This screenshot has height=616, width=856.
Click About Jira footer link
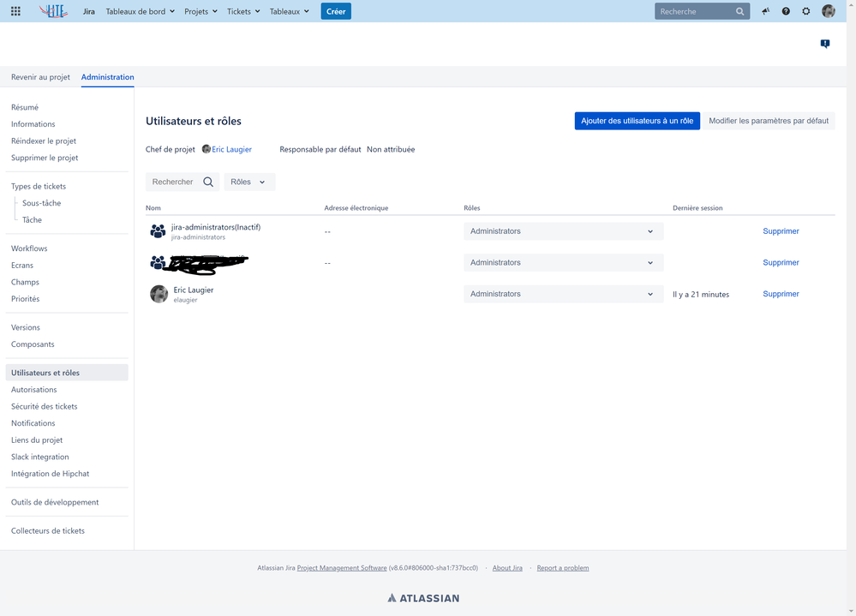click(x=507, y=568)
